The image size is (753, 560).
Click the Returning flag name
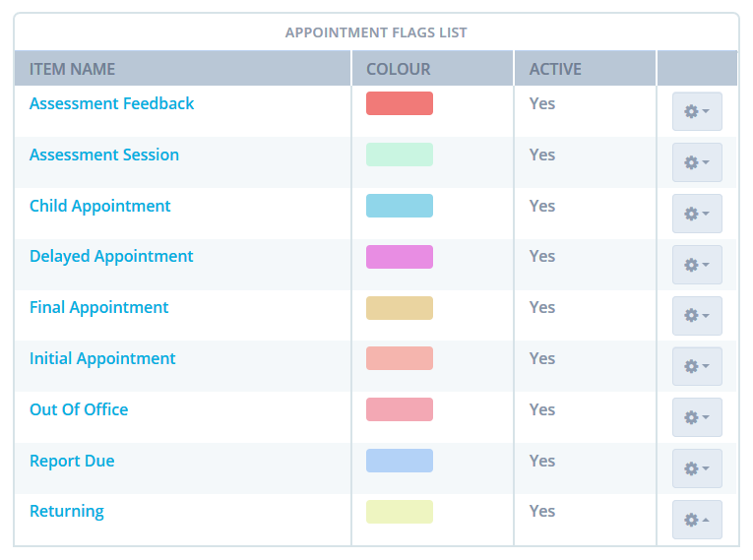(67, 512)
